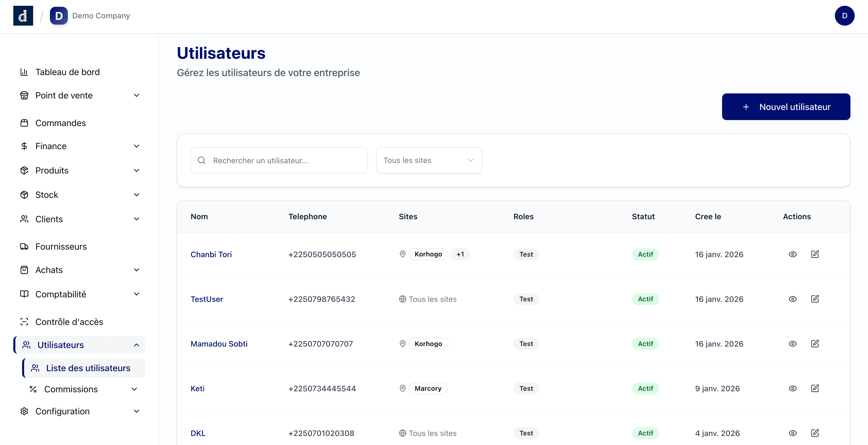Screen dimensions: 868x445
Task: Click the search magnifier icon
Action: 201,160
